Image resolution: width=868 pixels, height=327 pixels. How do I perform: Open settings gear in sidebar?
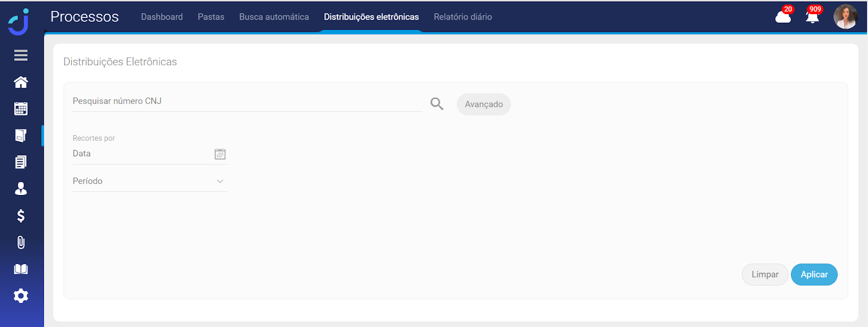click(x=21, y=296)
